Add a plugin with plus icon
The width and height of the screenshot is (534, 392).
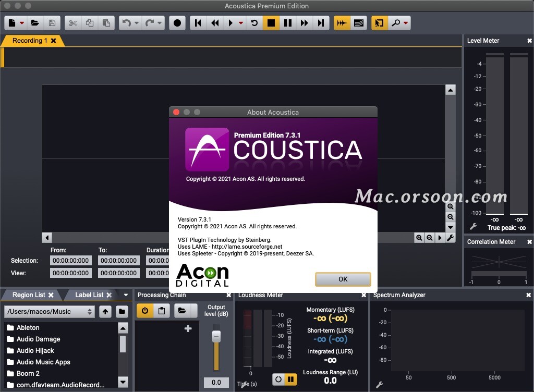click(x=188, y=328)
